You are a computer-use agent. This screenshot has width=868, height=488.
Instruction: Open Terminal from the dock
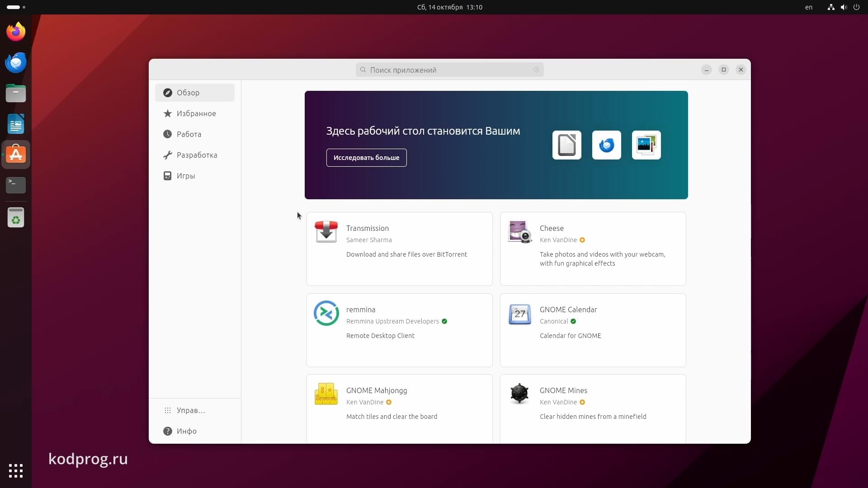tap(16, 185)
